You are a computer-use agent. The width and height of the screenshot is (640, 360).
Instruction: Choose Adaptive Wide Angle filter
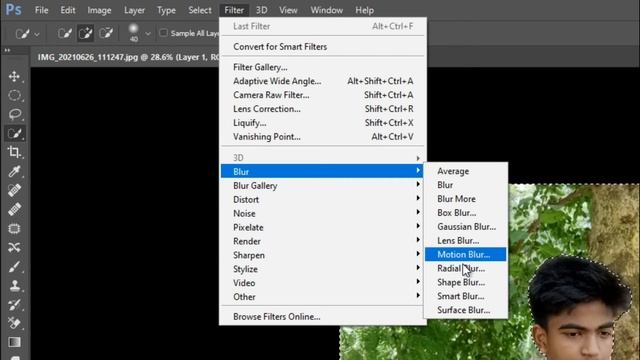coord(322,81)
